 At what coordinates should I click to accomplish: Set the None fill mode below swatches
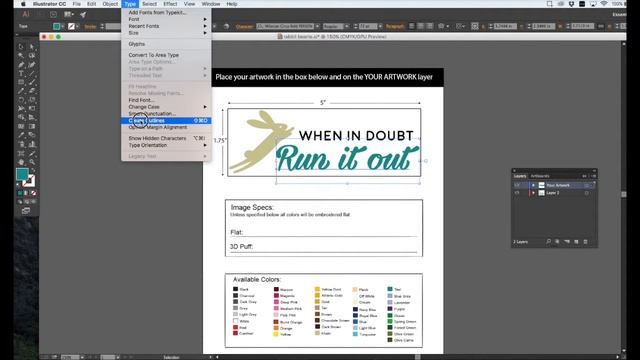[x=33, y=193]
